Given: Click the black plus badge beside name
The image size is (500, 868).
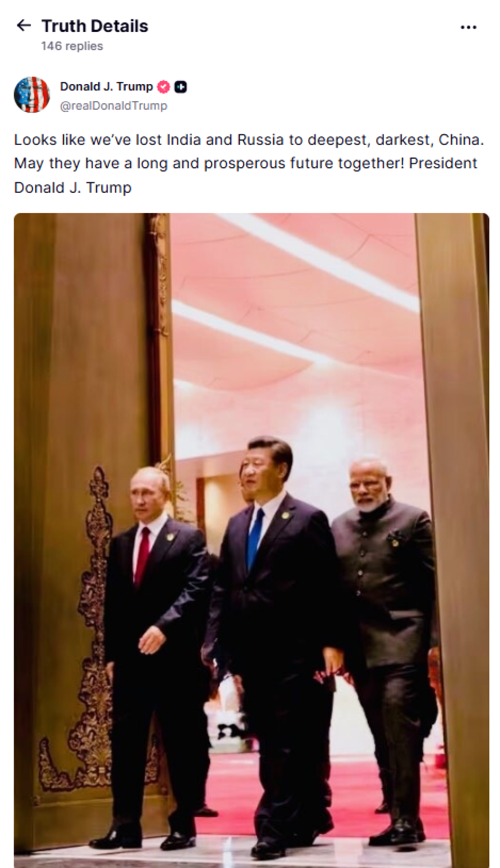Looking at the screenshot, I should click(180, 87).
